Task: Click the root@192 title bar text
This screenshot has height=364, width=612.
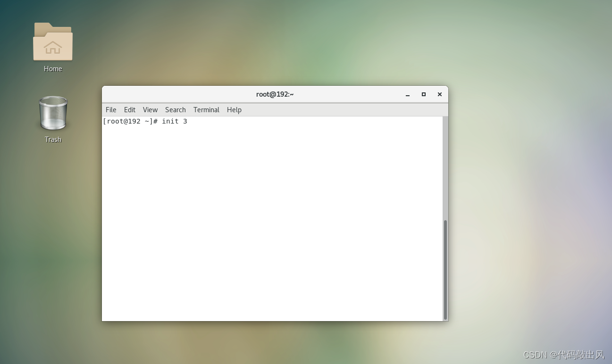Action: pyautogui.click(x=274, y=94)
